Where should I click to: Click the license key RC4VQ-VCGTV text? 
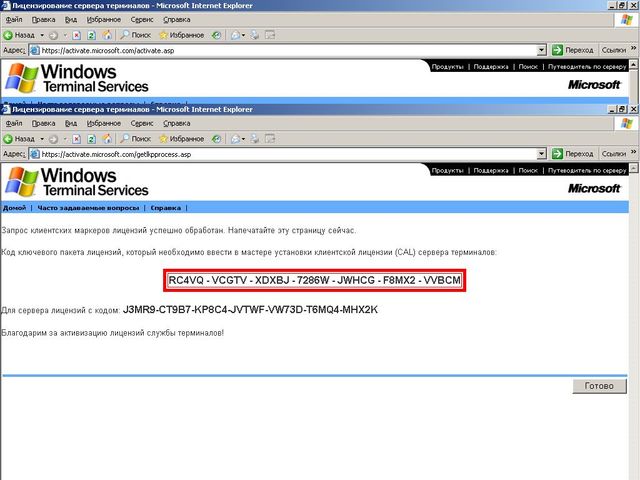pyautogui.click(x=314, y=280)
